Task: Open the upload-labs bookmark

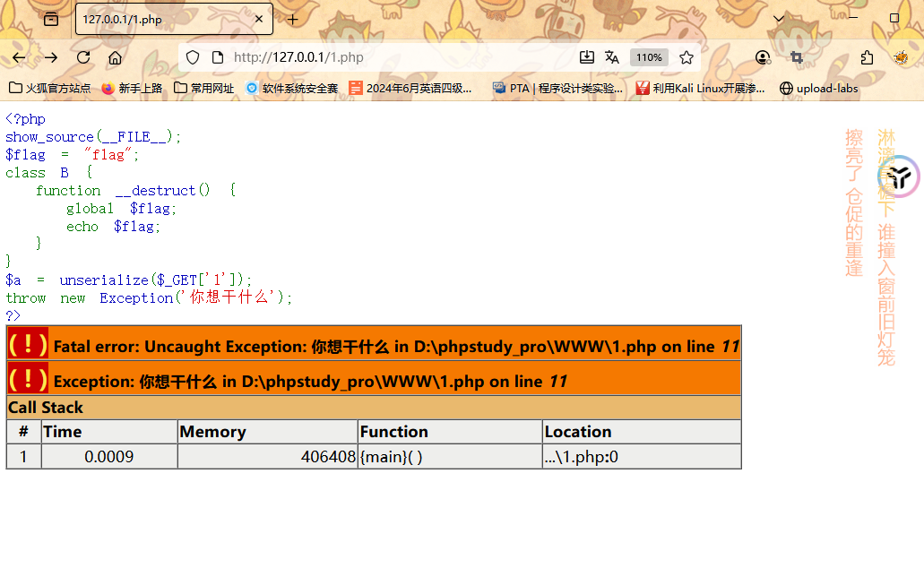Action: [x=819, y=88]
